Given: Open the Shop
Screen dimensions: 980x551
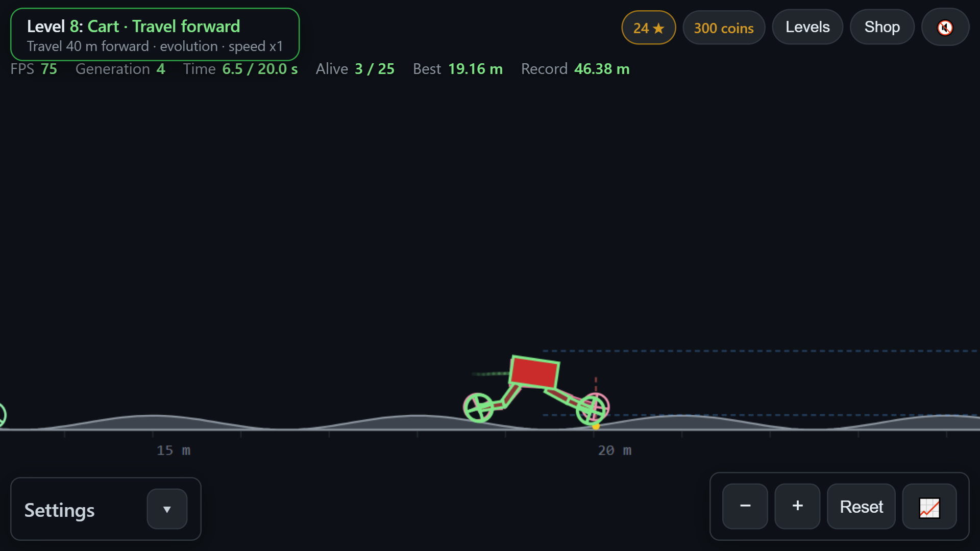Looking at the screenshot, I should tap(882, 27).
